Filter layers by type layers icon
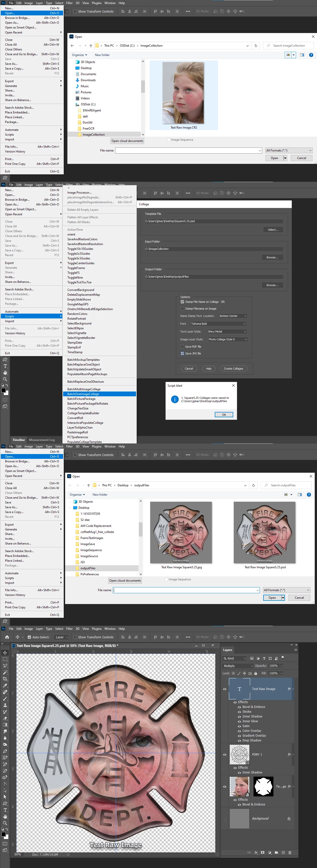 point(264,658)
